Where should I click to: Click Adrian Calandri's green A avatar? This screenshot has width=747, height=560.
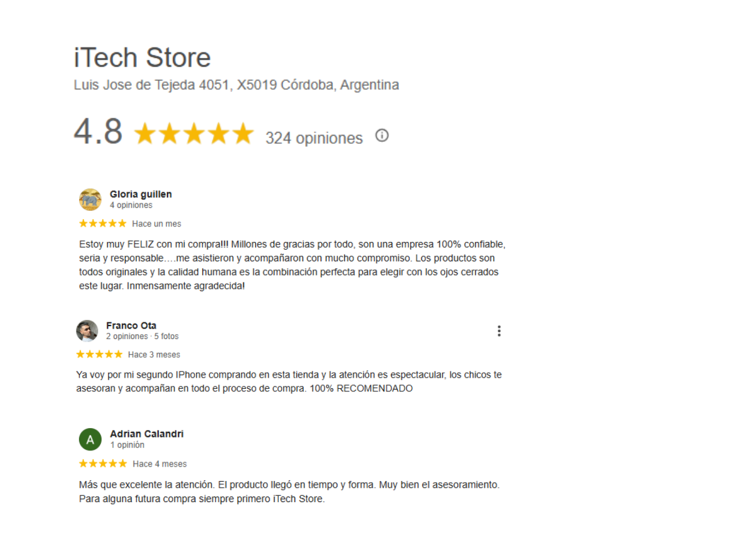(90, 439)
